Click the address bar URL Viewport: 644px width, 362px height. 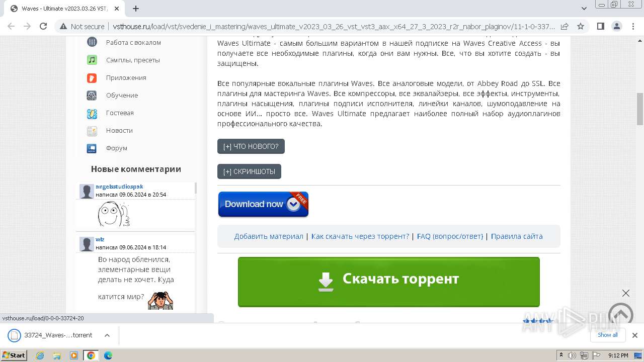click(x=334, y=26)
